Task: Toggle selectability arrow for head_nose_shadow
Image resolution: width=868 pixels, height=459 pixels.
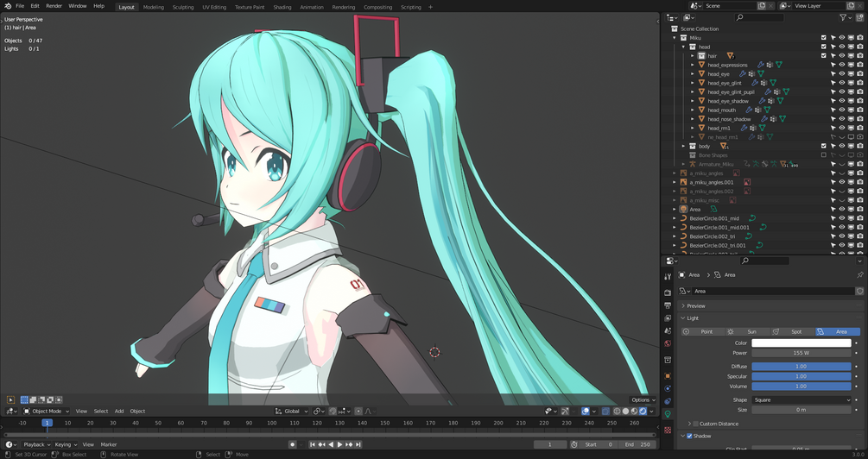Action: coord(833,119)
